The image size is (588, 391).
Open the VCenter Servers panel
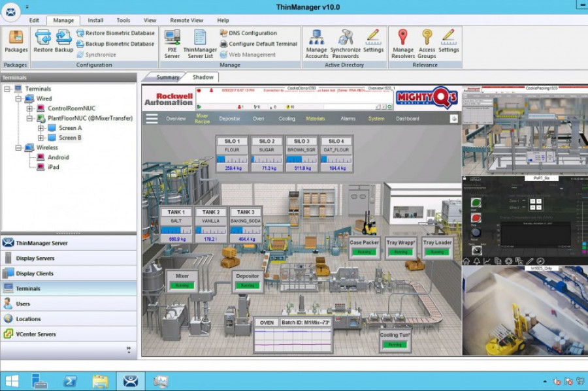[x=69, y=334]
